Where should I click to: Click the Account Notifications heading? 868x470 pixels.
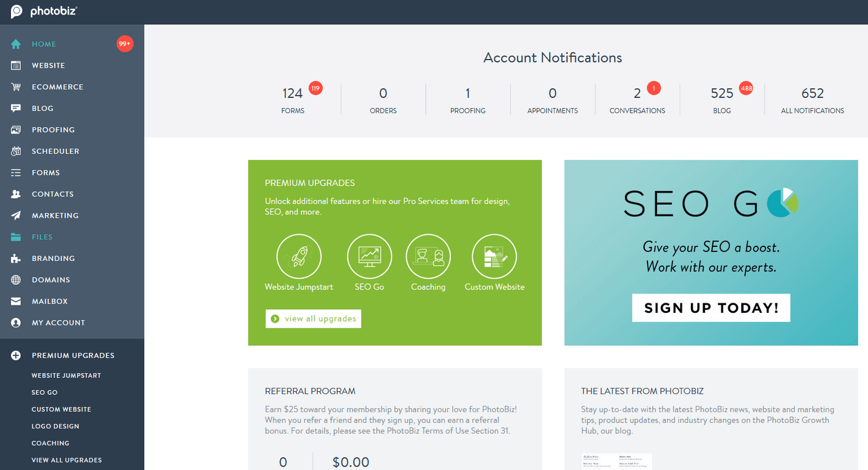click(x=553, y=58)
